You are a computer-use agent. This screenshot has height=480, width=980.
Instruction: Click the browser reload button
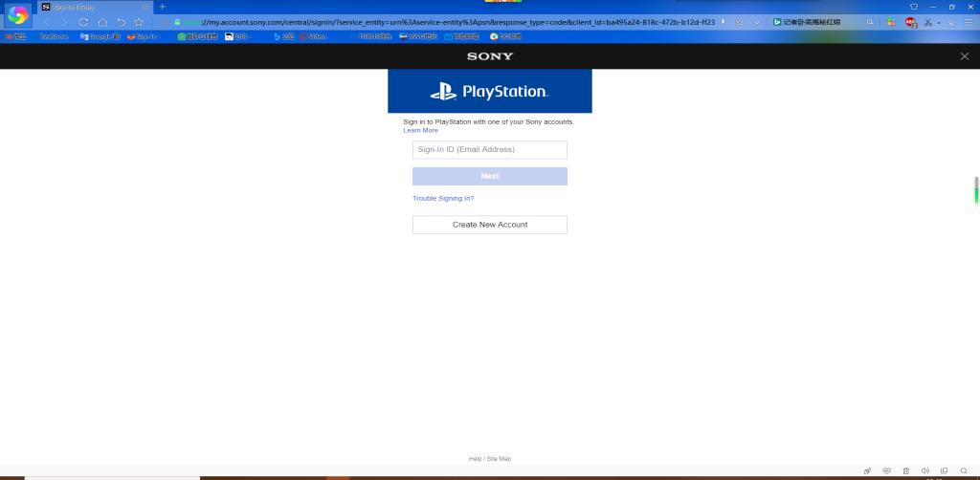pyautogui.click(x=84, y=22)
